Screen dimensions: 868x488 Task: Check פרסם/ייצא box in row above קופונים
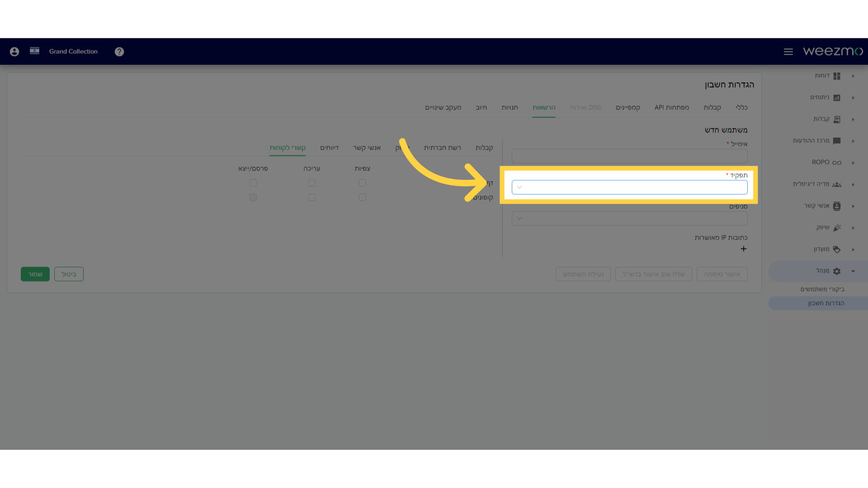(x=253, y=183)
